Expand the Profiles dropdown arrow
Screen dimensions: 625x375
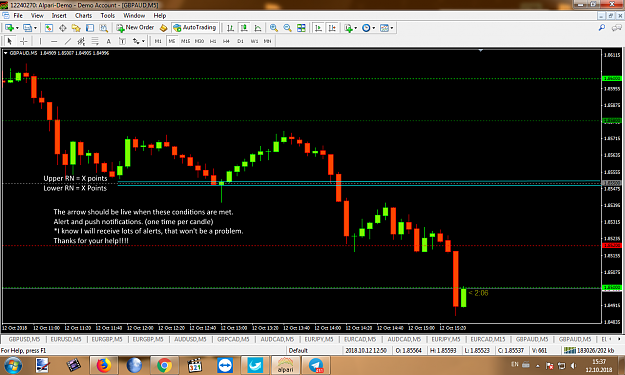pyautogui.click(x=35, y=28)
